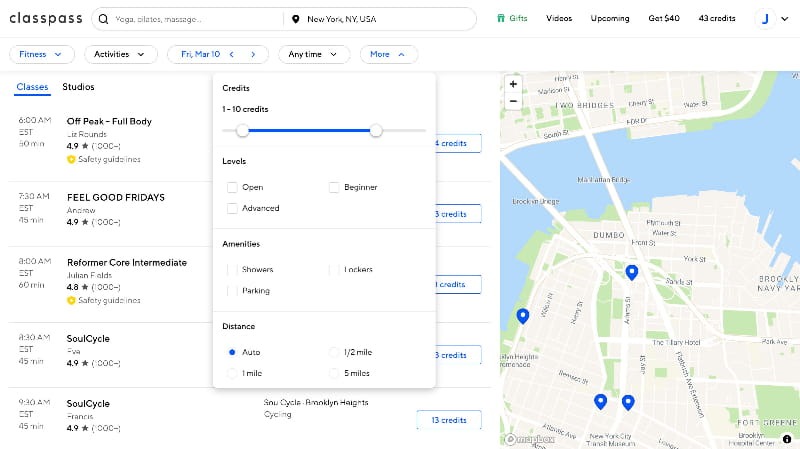Go to previous date with left arrow
Image resolution: width=800 pixels, height=449 pixels.
pyautogui.click(x=232, y=54)
